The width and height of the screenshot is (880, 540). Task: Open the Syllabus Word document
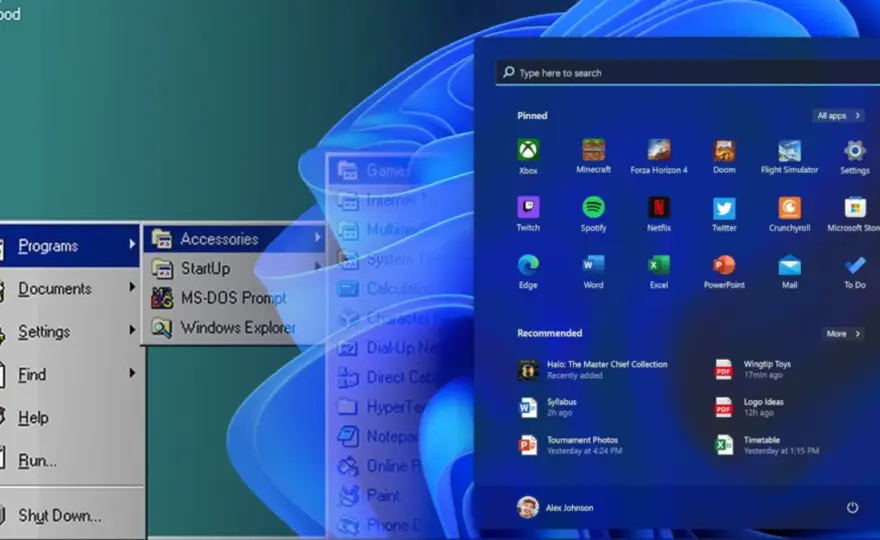[x=547, y=407]
